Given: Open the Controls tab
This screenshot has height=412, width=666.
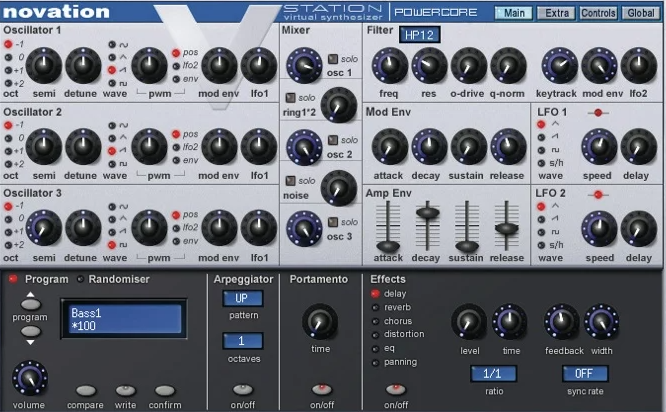Looking at the screenshot, I should click(598, 13).
